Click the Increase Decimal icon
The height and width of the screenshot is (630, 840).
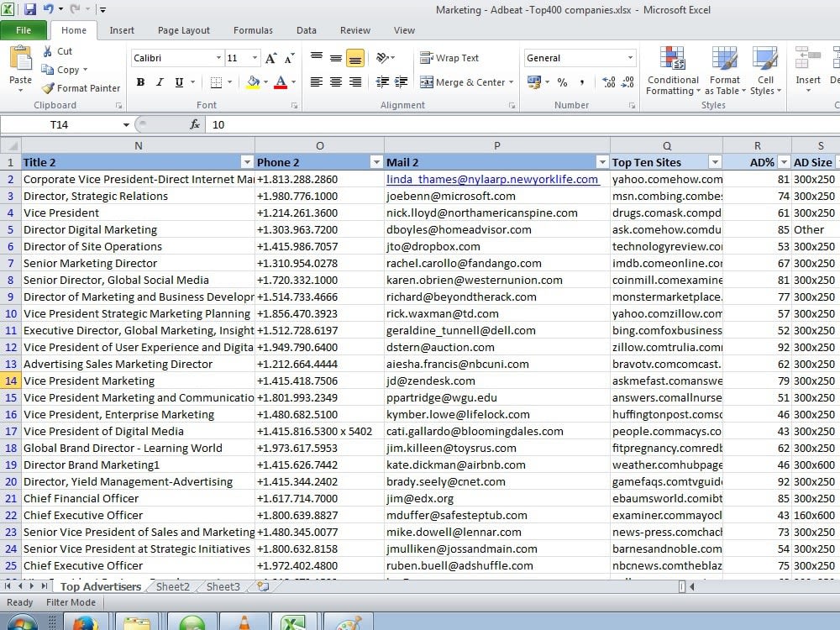click(607, 82)
